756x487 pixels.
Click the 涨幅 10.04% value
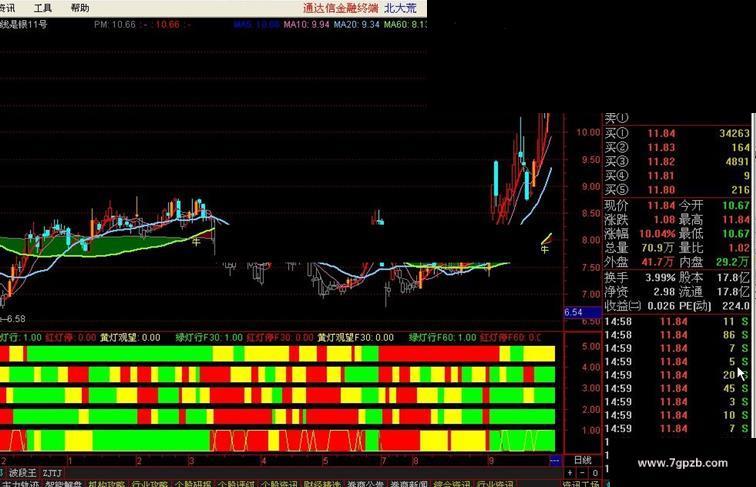(658, 234)
